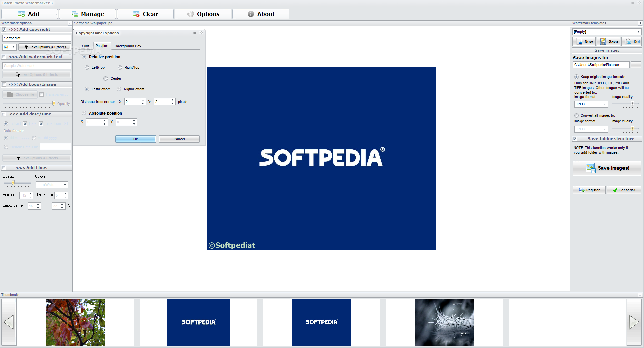Screen dimensions: 644x348
Task: Close the Copyright label options dialog
Action: tap(201, 33)
